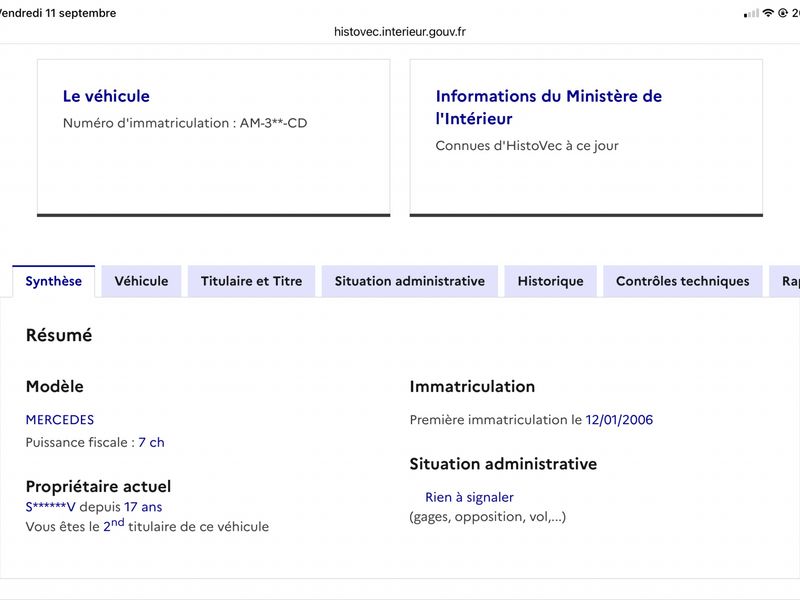Click the MERCEDES model name
800x600 pixels.
click(60, 420)
